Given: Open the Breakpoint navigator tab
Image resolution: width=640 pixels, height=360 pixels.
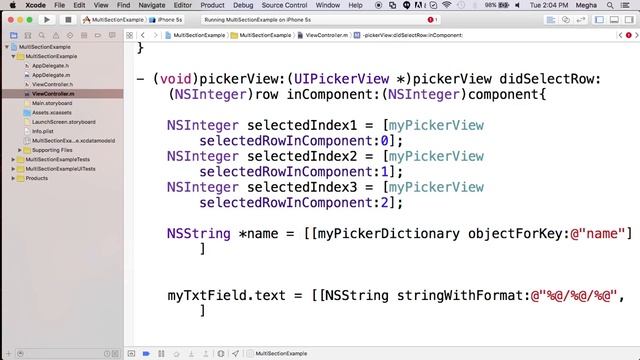Looking at the screenshot, I should click(98, 36).
